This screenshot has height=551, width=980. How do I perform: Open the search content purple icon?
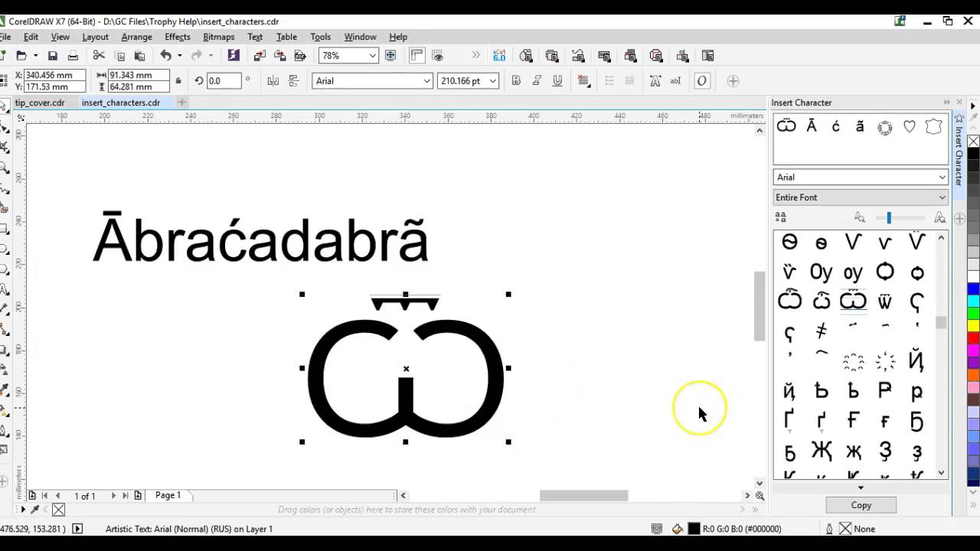[234, 56]
